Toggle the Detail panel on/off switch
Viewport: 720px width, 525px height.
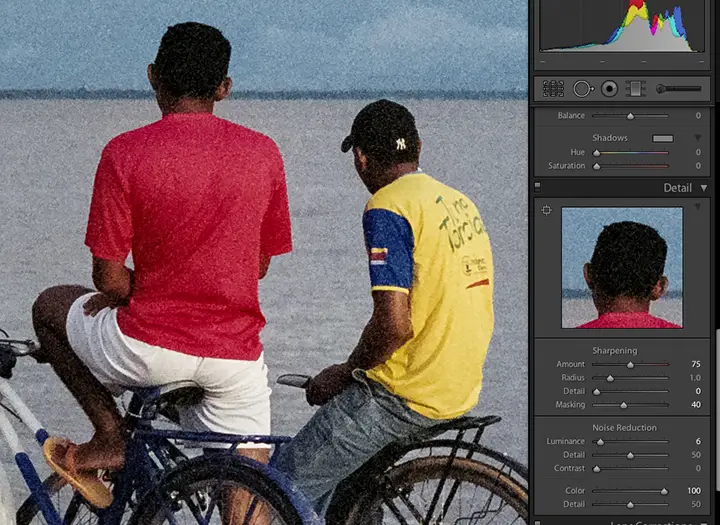tap(537, 187)
